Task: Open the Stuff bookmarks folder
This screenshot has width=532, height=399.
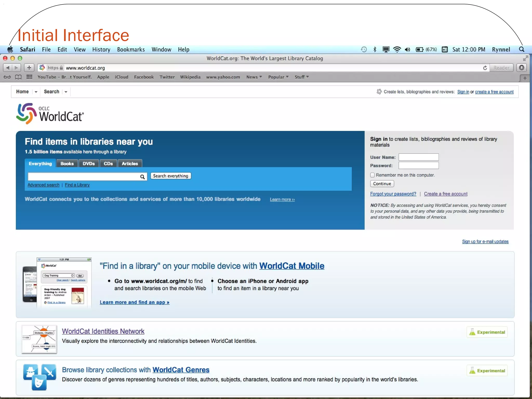Action: [x=302, y=77]
